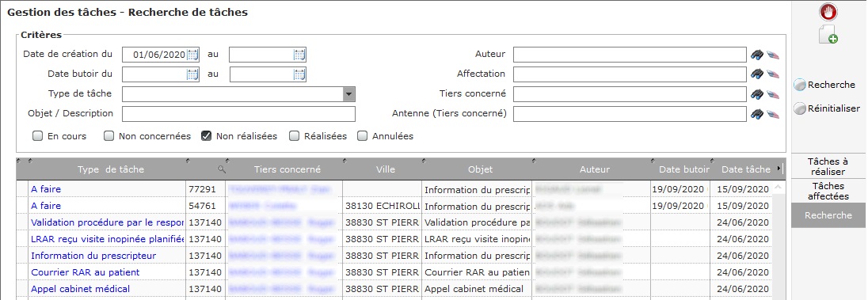Launch search with Recherche button above Réinitialiser

click(824, 85)
